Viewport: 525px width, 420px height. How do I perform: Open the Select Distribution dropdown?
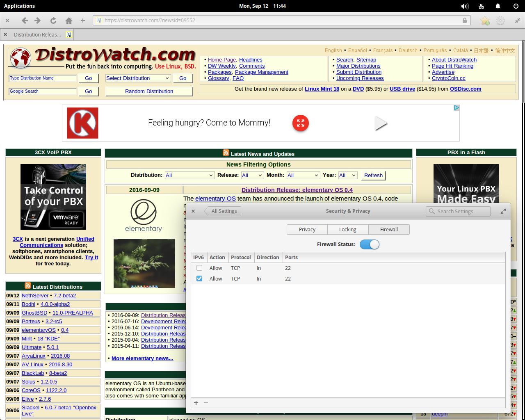coord(138,78)
